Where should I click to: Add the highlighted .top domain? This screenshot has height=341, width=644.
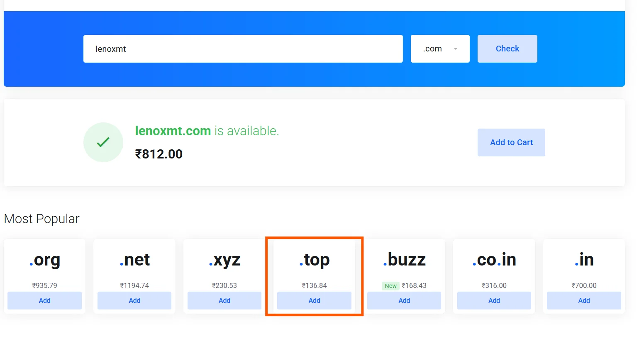click(x=314, y=300)
